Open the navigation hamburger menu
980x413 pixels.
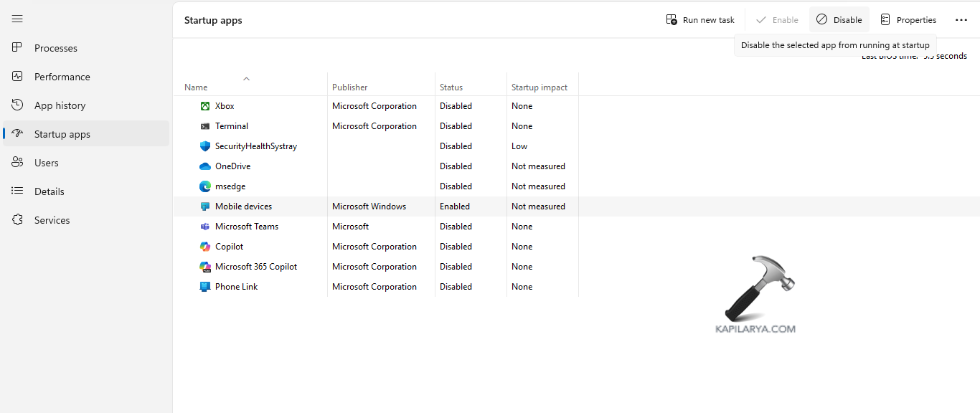pos(17,19)
